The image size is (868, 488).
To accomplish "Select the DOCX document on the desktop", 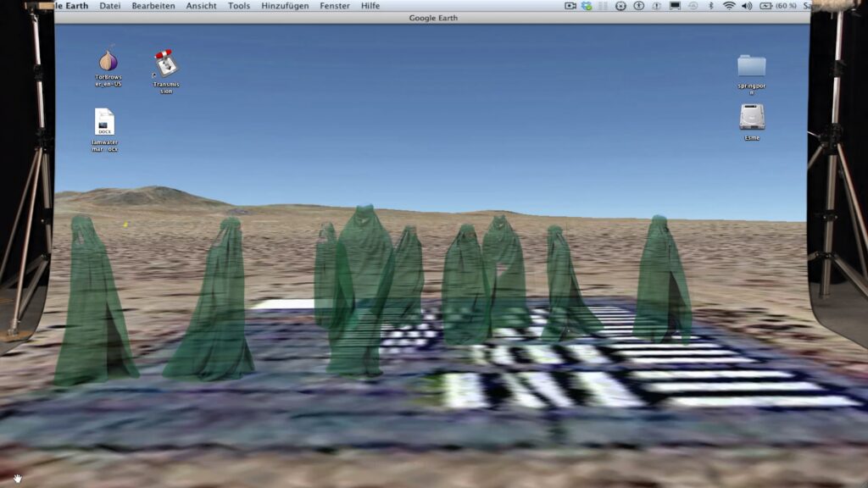I will 104,122.
